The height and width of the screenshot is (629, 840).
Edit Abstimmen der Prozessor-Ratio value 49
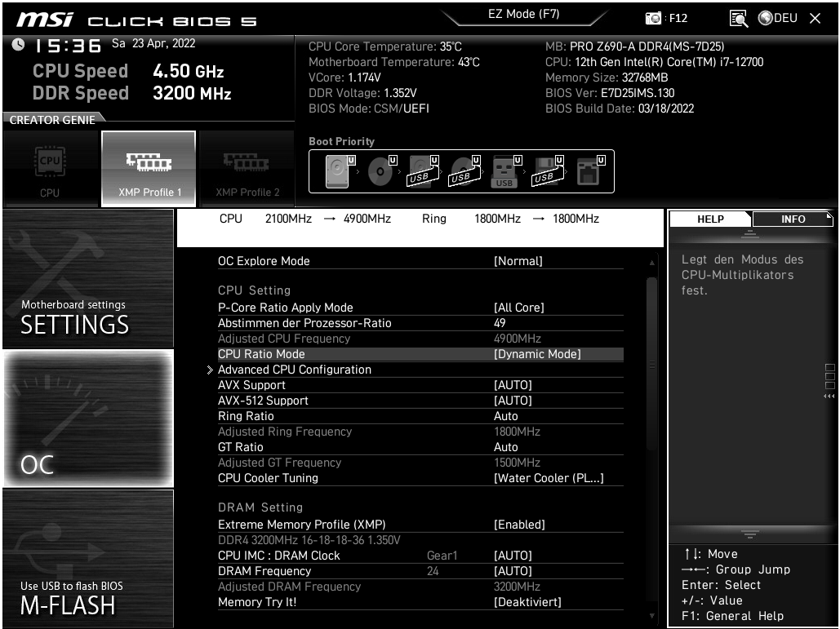tap(420, 323)
